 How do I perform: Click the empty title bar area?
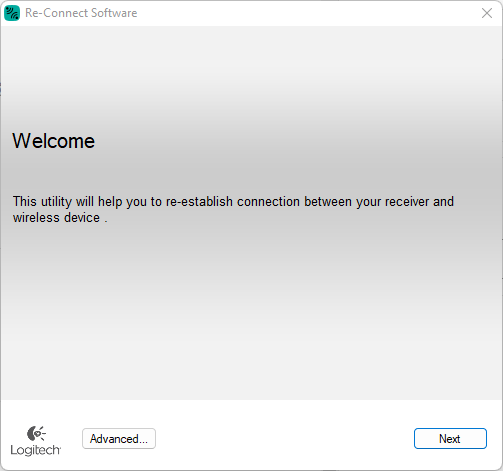(x=300, y=13)
